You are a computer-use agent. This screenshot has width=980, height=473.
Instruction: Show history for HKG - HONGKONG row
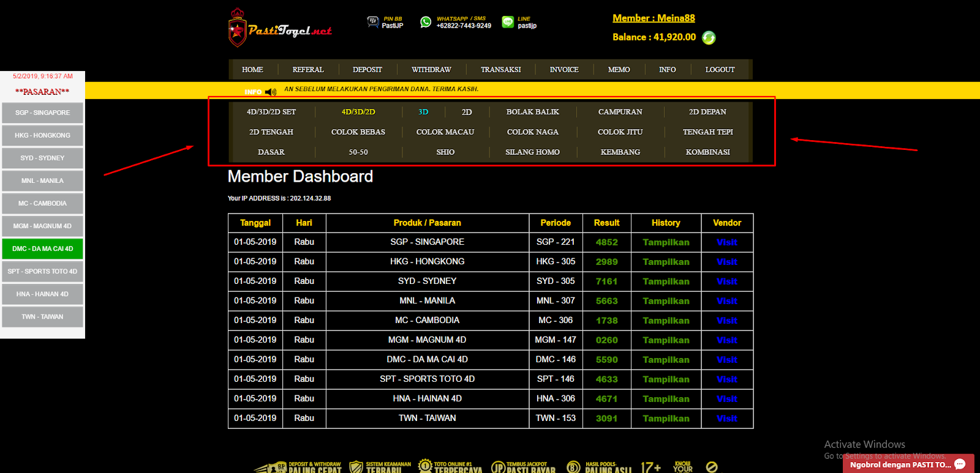coord(666,262)
